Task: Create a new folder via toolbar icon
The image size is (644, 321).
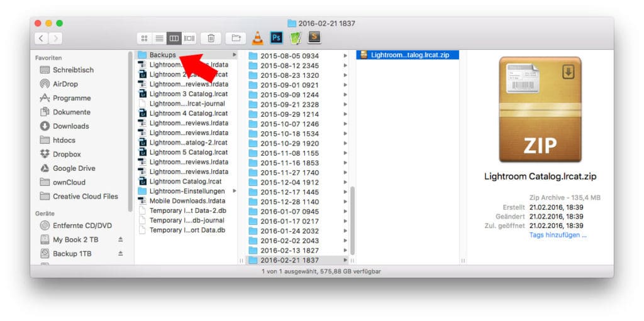Action: (x=236, y=38)
